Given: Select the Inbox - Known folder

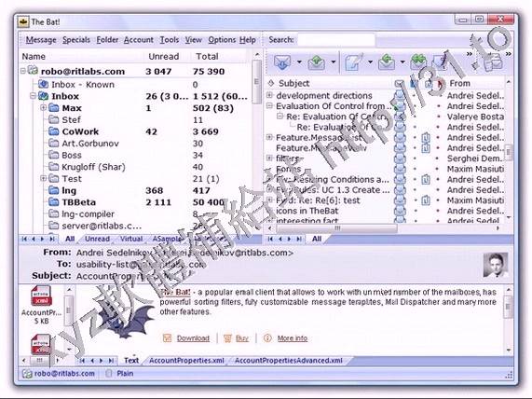Looking at the screenshot, I should tap(83, 84).
